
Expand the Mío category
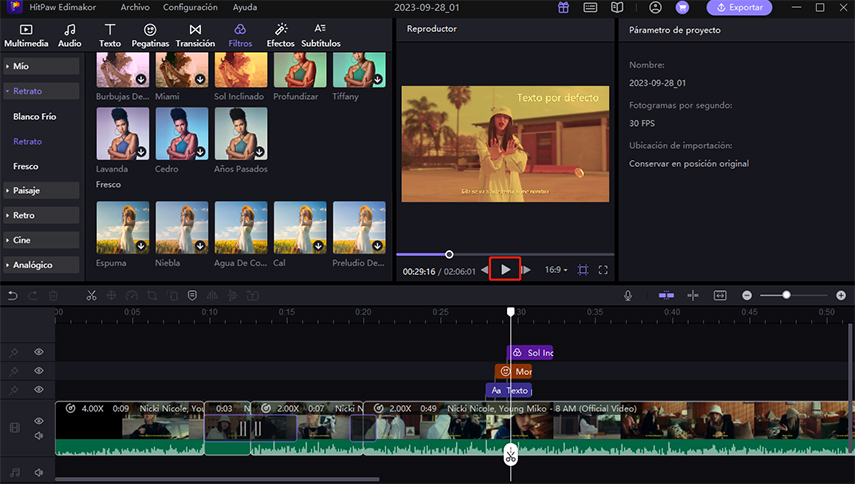click(x=41, y=66)
